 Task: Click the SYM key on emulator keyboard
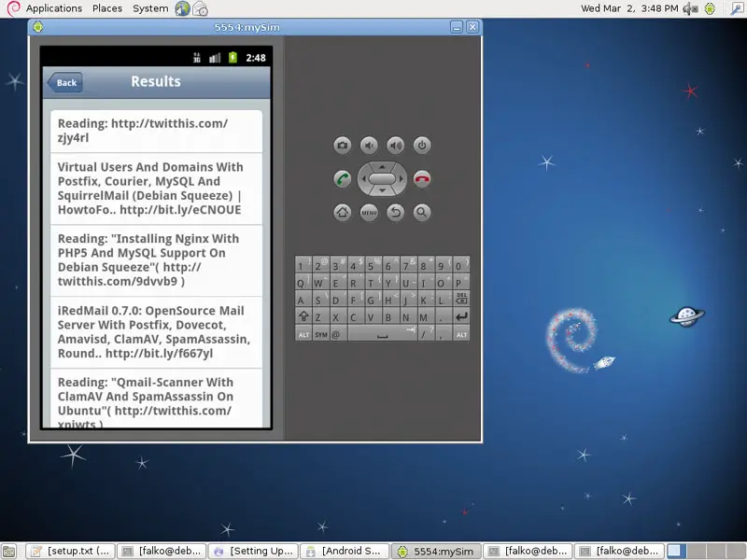pos(321,334)
